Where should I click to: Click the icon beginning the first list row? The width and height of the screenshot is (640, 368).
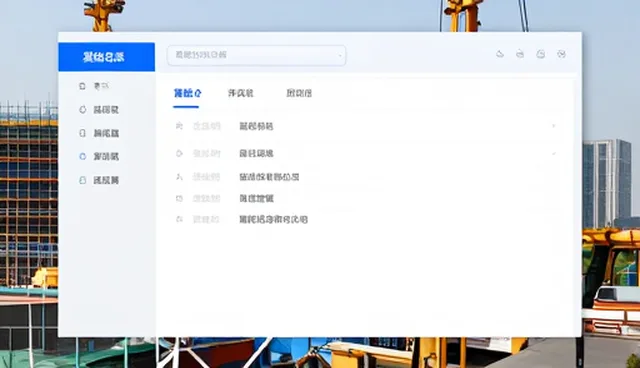179,126
